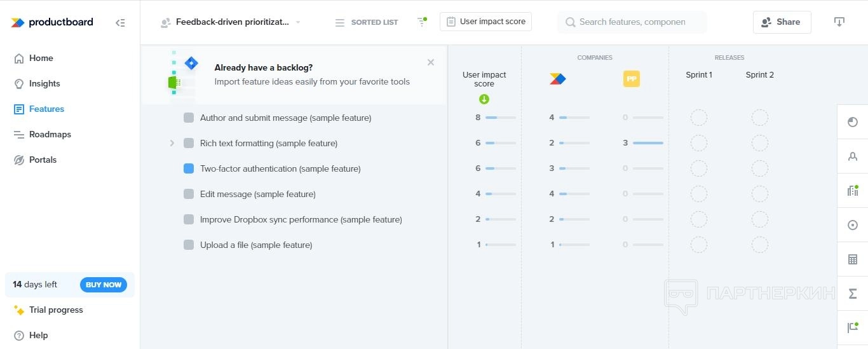The width and height of the screenshot is (868, 349).
Task: Go to Insights in the sidebar
Action: 44,83
